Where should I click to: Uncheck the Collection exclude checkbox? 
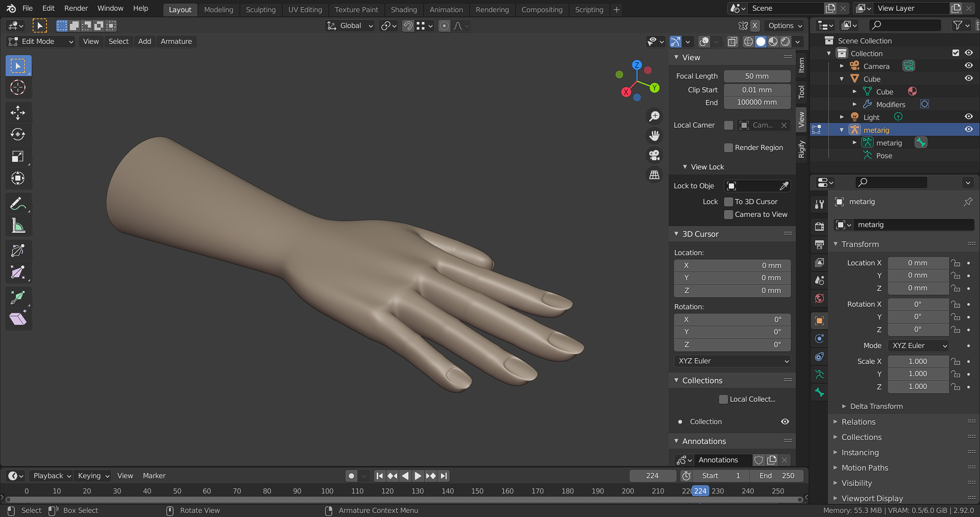(956, 53)
